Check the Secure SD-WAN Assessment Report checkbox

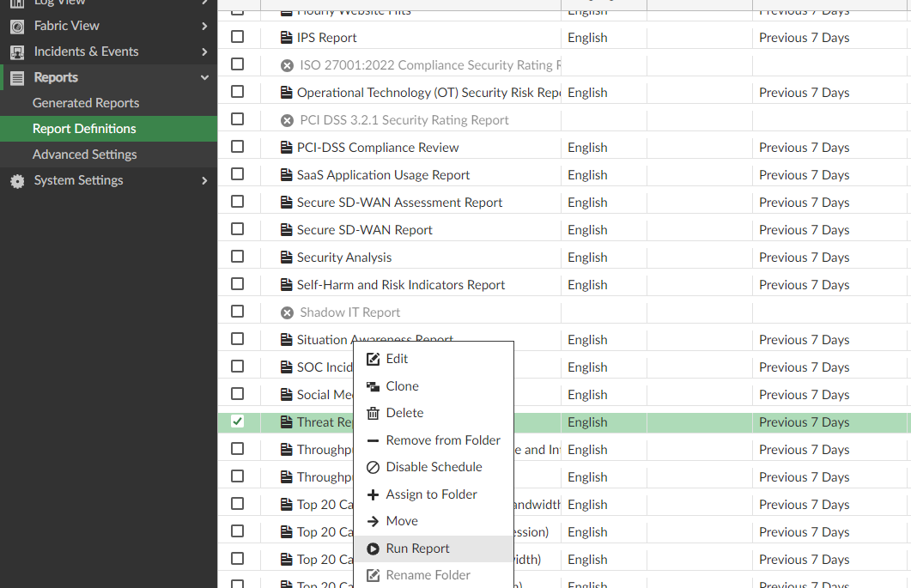(237, 201)
